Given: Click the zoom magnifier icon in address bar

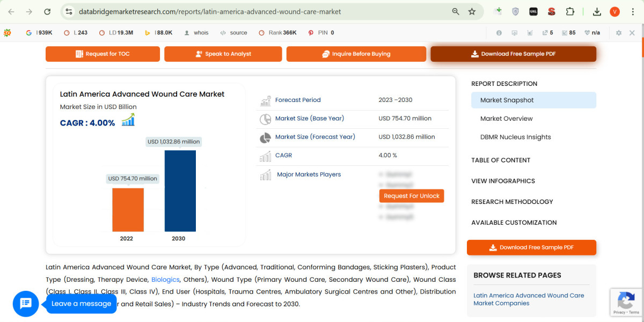Looking at the screenshot, I should (456, 11).
